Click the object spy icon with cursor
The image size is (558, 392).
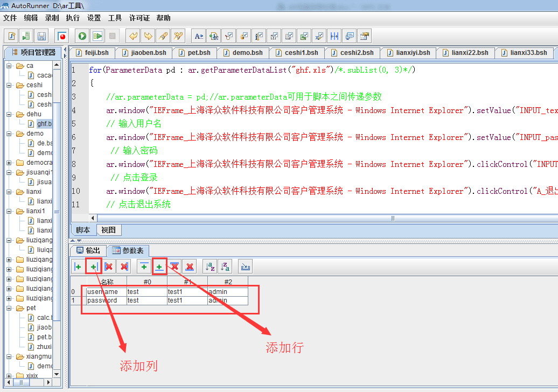213,36
